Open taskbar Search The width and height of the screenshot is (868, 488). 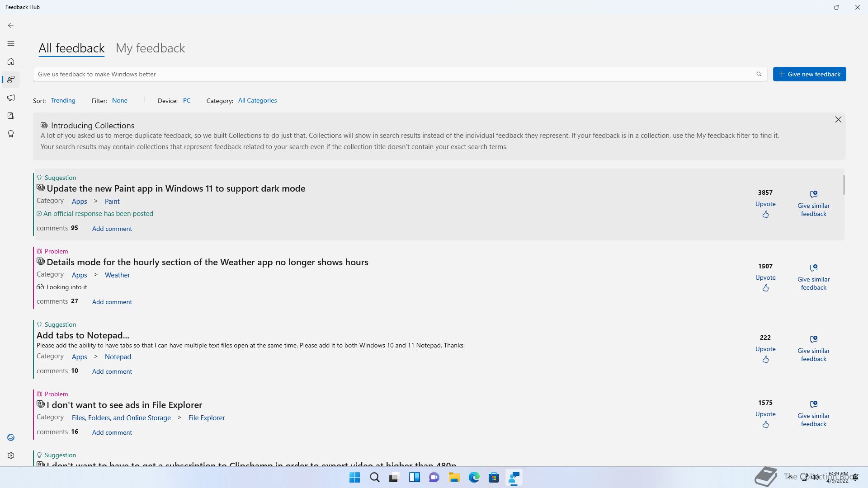375,477
